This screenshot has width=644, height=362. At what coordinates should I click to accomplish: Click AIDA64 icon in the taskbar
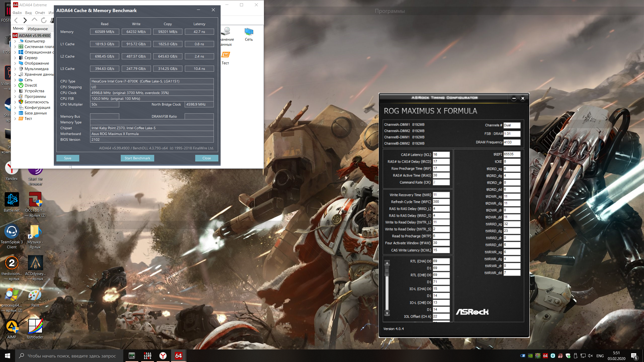(178, 356)
